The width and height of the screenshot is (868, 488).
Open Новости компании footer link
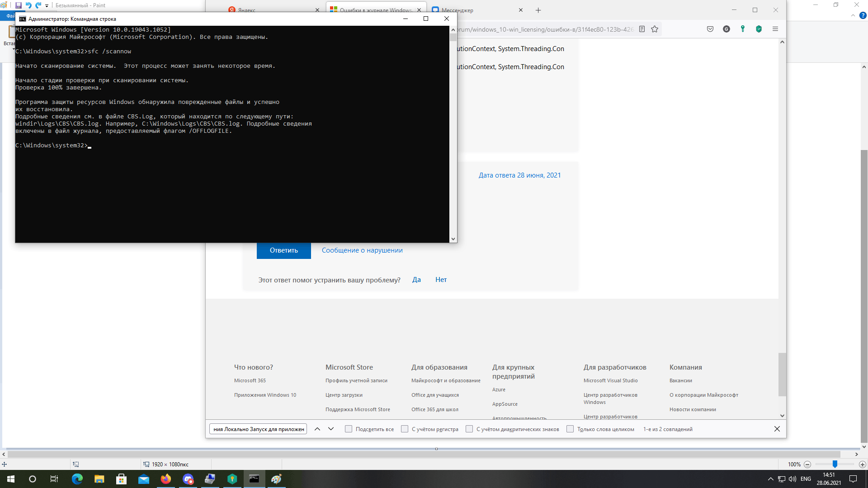(x=693, y=409)
